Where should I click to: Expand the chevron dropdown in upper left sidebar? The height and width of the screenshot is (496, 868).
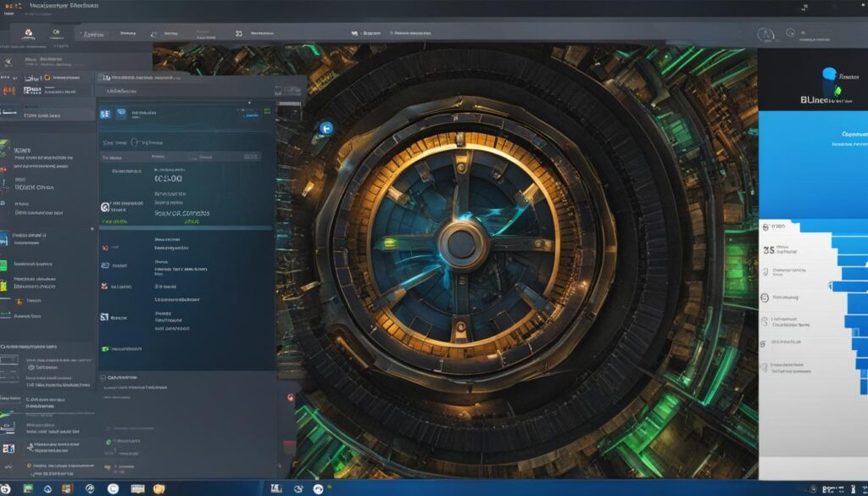(x=15, y=78)
